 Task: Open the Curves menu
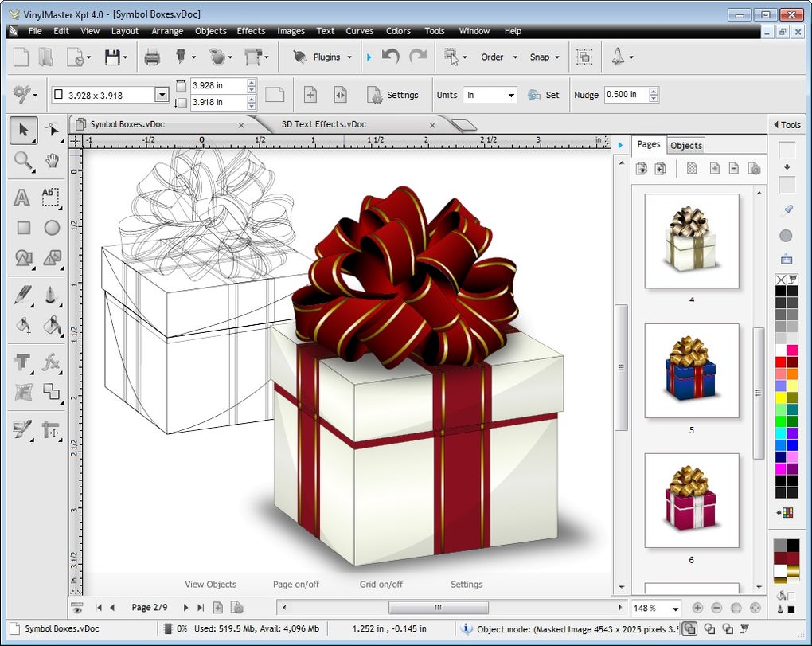359,31
